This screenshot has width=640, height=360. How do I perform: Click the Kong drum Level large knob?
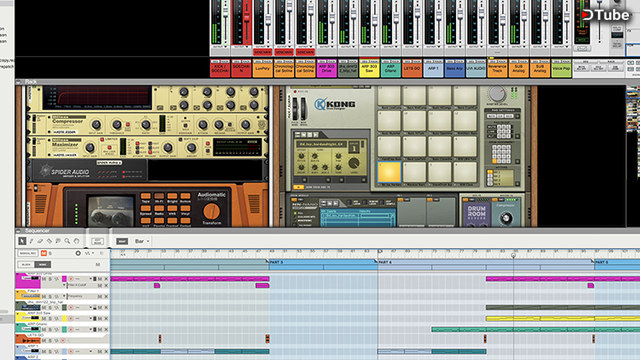point(354,163)
